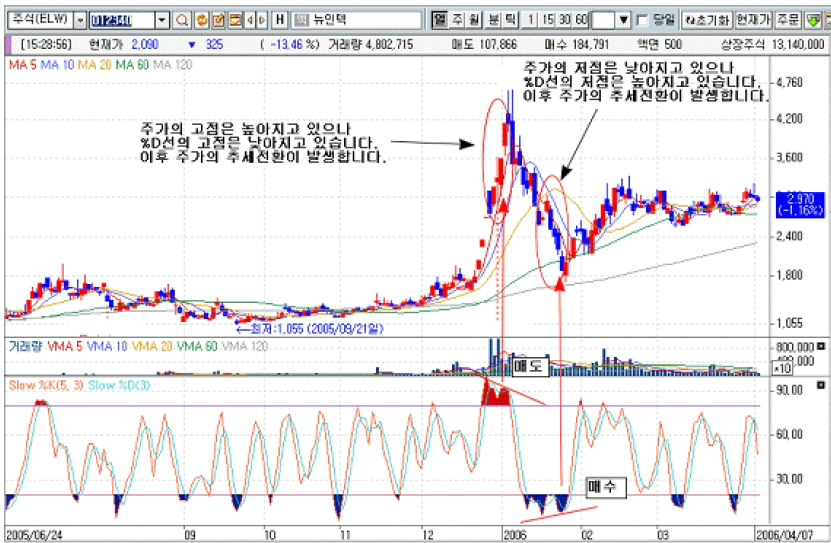Toggle the 당일 checkbox
The height and width of the screenshot is (543, 831).
coord(642,20)
